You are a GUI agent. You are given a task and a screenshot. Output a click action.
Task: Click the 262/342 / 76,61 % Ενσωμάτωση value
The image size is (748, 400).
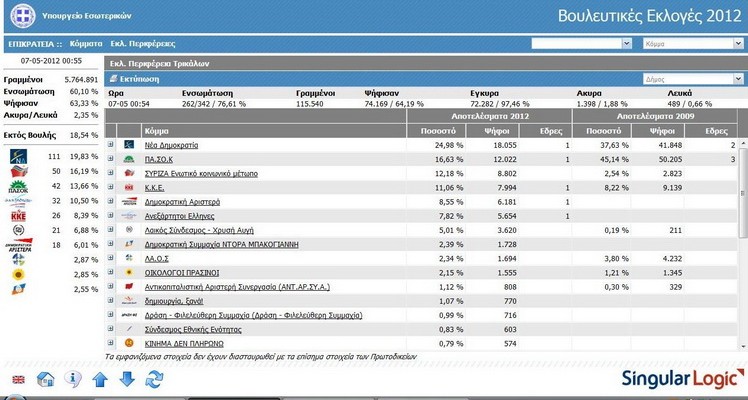pyautogui.click(x=214, y=103)
